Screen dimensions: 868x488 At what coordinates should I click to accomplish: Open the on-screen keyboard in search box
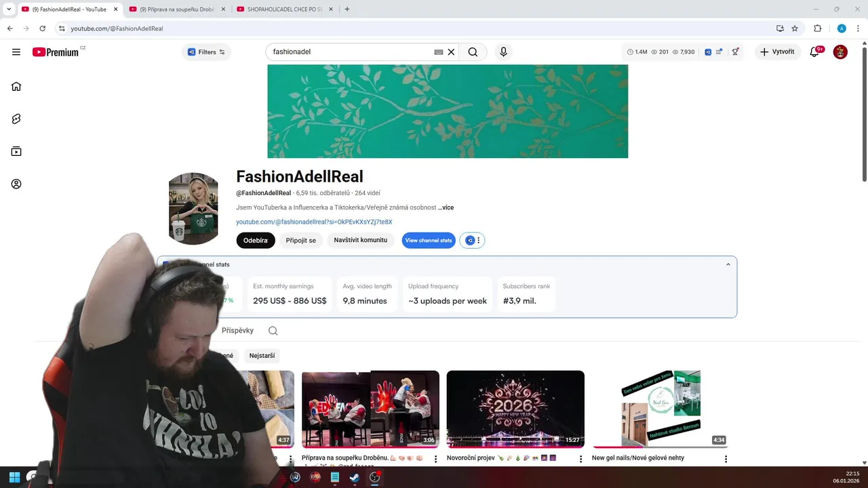click(439, 52)
